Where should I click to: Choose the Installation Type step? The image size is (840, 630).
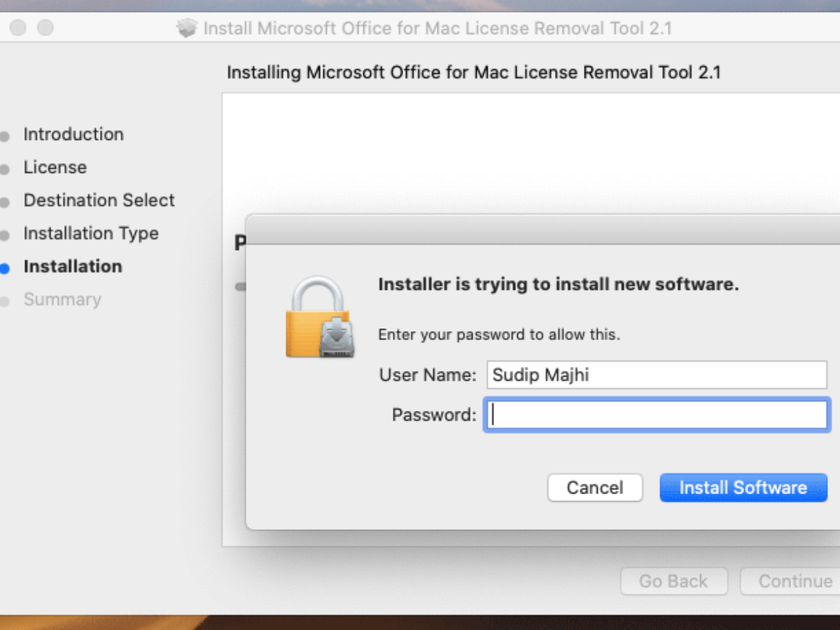click(91, 233)
